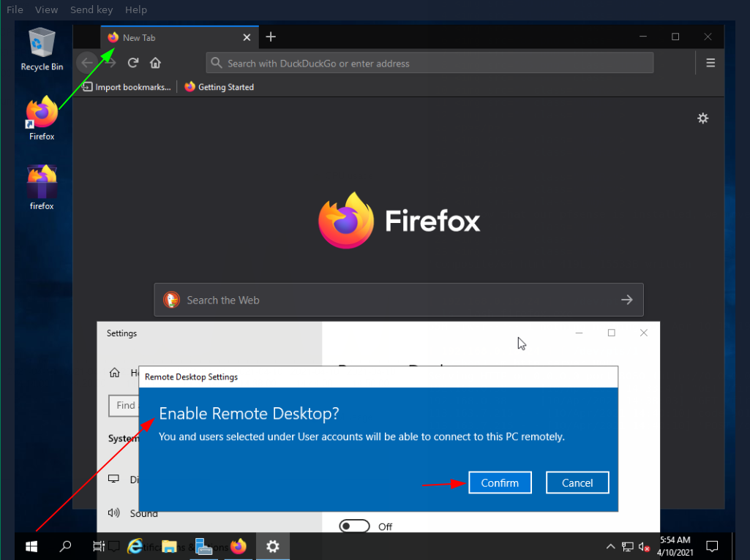Cancel the Enable Remote Desktop dialog

pos(577,483)
